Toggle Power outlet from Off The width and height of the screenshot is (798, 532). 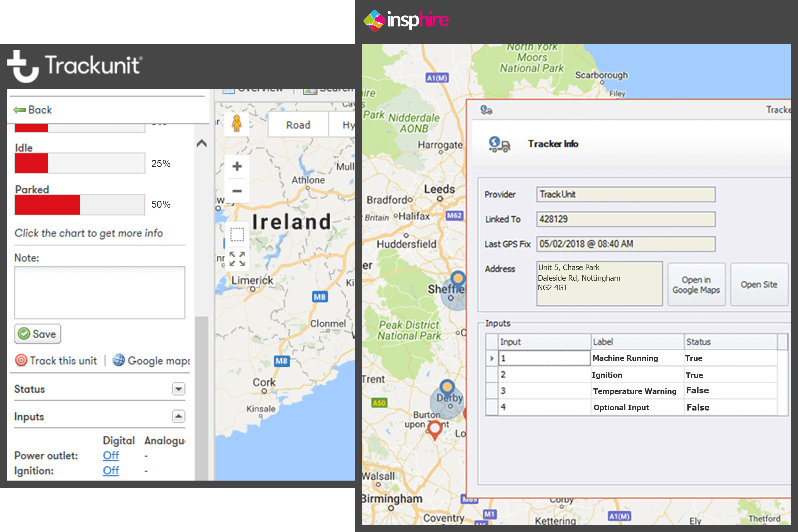[111, 455]
